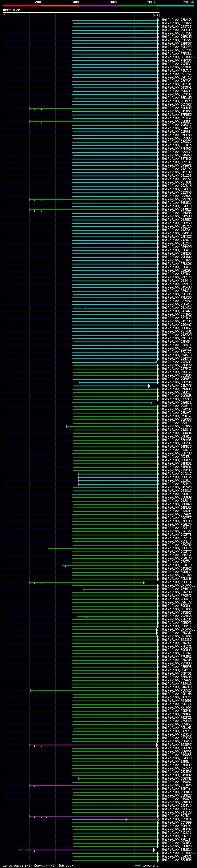Image resolution: width=197 pixels, height=868 pixels.
Task: Select the UniRef100_P38418 label
Action: pyautogui.click(x=177, y=741)
